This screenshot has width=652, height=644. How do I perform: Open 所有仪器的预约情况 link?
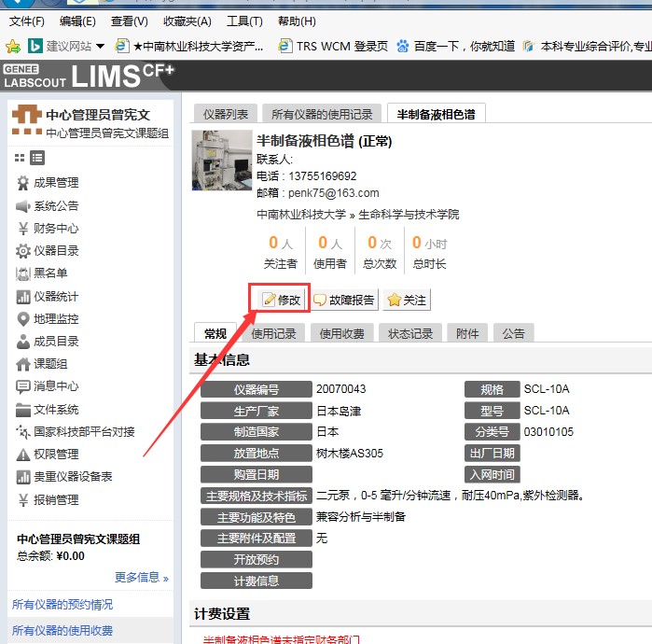point(62,604)
